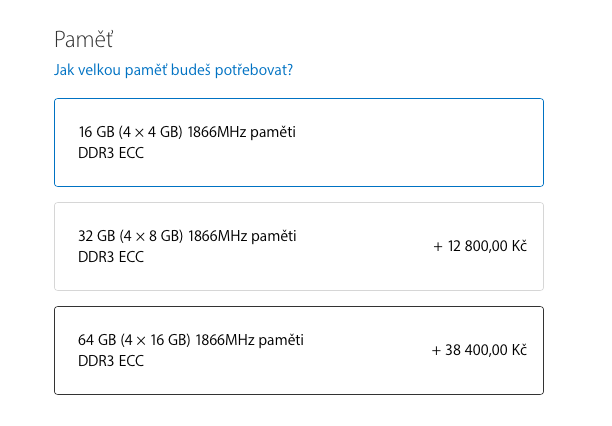612x426 pixels.
Task: Click the dark-outlined 64 GB memory card
Action: 298,350
